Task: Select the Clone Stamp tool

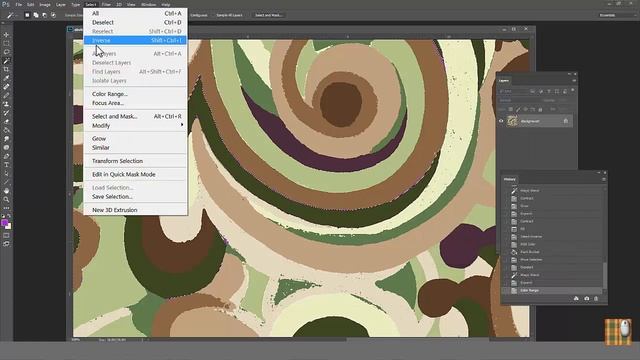Action: [6, 104]
